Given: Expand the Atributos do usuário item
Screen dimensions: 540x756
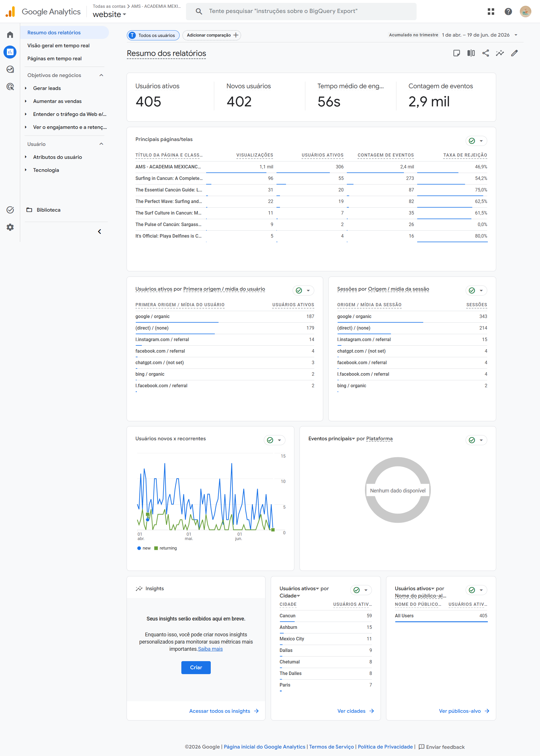Looking at the screenshot, I should click(26, 157).
